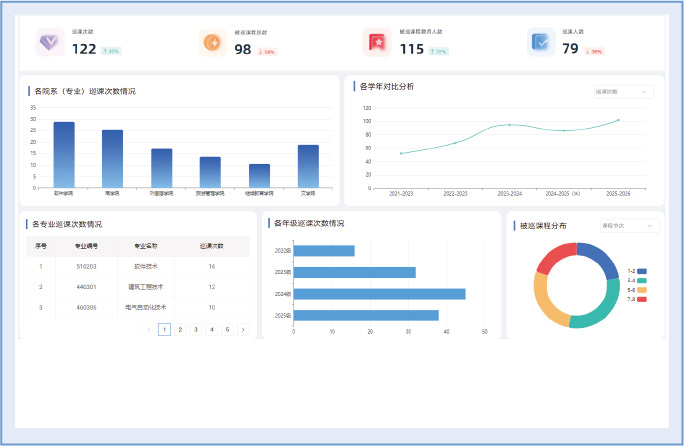Image resolution: width=684 pixels, height=446 pixels.
Task: Click the blue checkmark icon beside 79
Action: tap(541, 43)
